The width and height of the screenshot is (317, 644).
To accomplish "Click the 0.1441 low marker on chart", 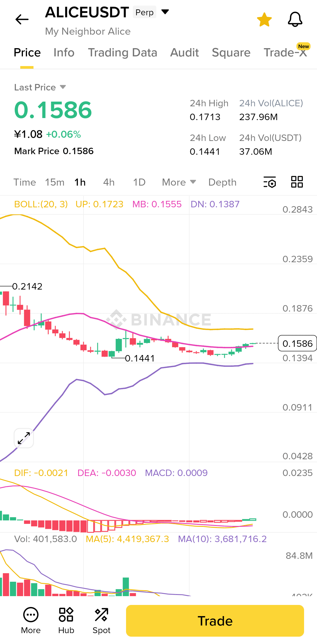I will [x=140, y=359].
